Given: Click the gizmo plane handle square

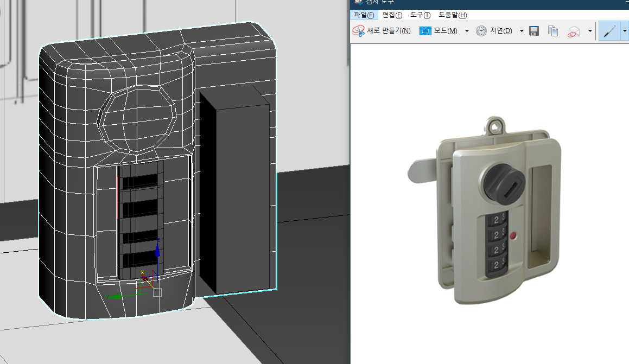Looking at the screenshot, I should (x=157, y=292).
